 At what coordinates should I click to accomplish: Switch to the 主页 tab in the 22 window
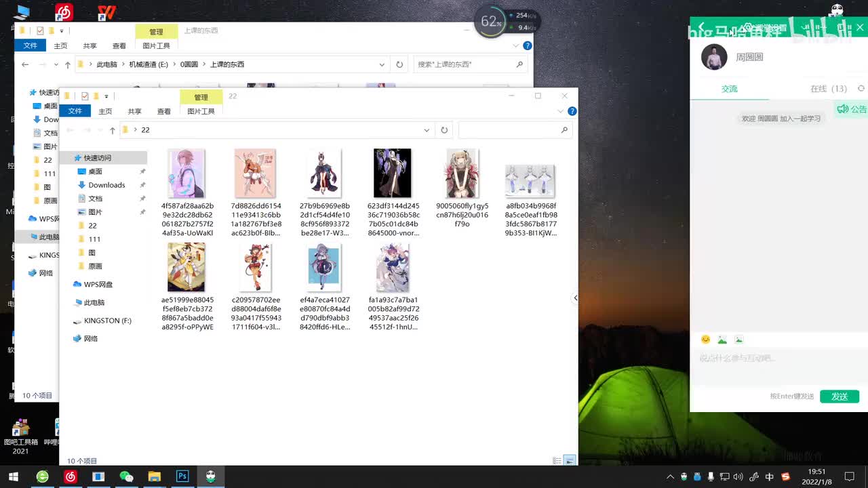click(105, 111)
